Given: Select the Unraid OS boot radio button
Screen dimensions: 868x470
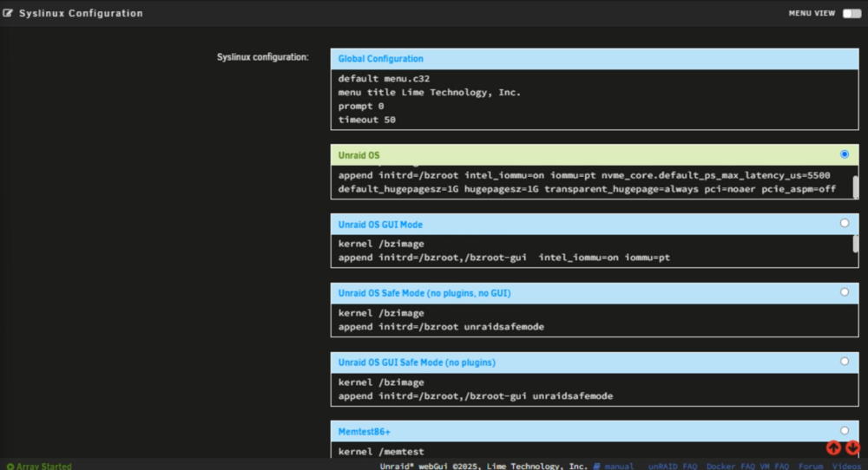Looking at the screenshot, I should (845, 154).
